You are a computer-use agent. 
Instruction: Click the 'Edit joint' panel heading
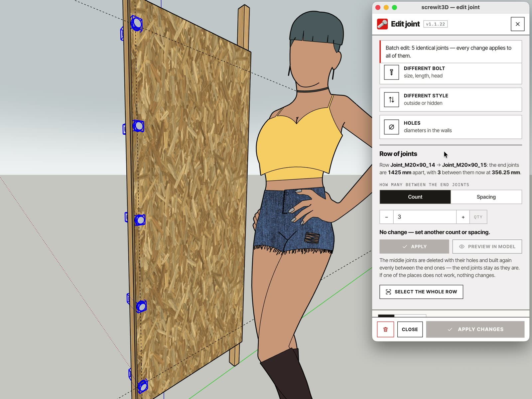point(405,24)
